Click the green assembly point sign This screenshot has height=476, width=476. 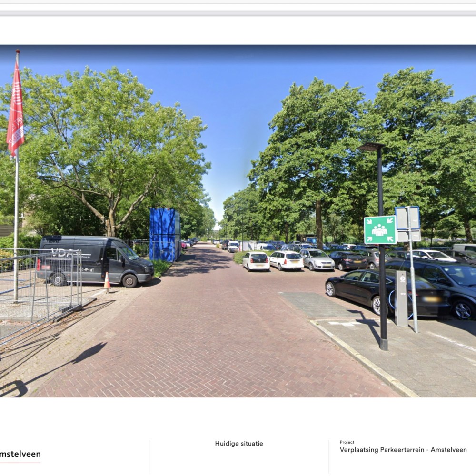click(x=380, y=229)
